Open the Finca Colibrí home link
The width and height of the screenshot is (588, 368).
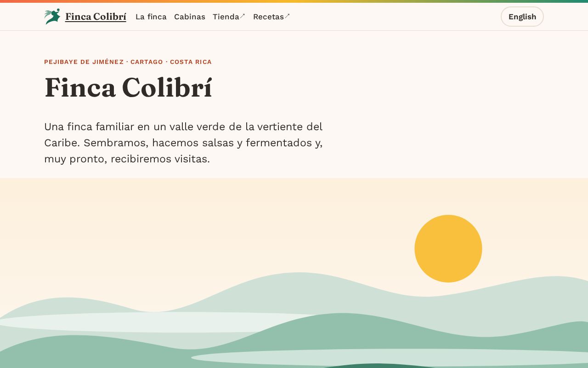click(85, 17)
